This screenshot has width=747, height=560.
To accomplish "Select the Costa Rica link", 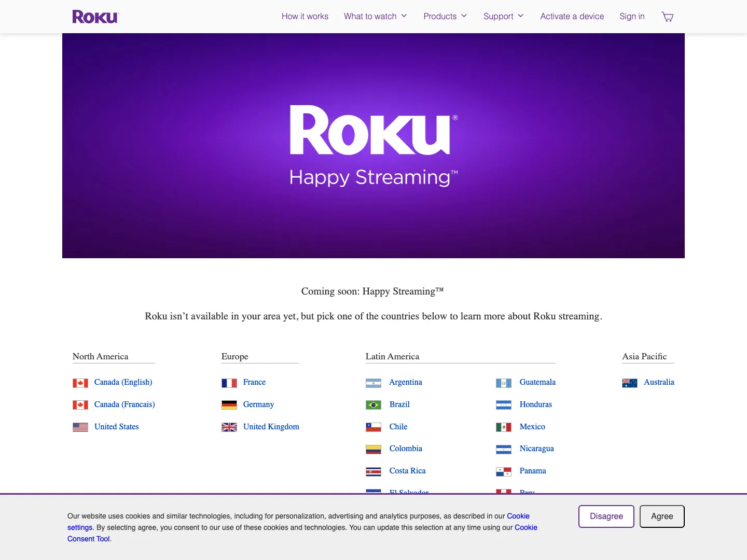I will 408,471.
